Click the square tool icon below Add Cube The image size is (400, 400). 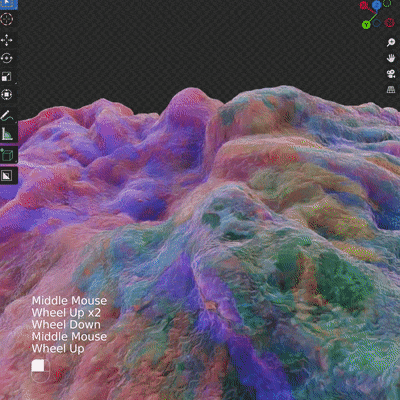point(7,175)
